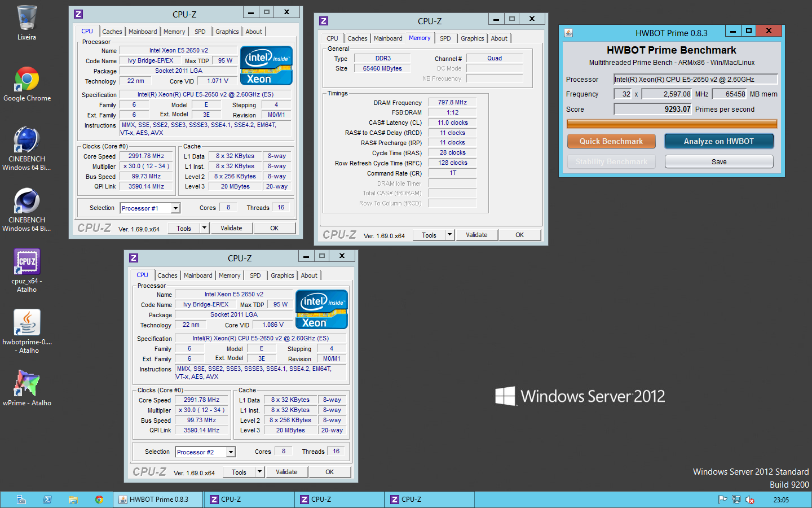The image size is (812, 508).
Task: Click CPU-Z Z logo in Memory window
Action: [x=324, y=21]
